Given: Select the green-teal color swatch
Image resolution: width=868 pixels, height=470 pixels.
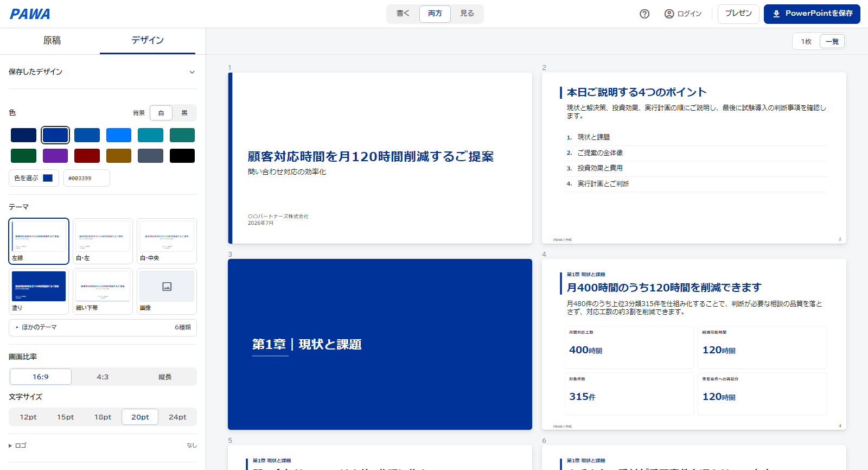Looking at the screenshot, I should [x=182, y=135].
